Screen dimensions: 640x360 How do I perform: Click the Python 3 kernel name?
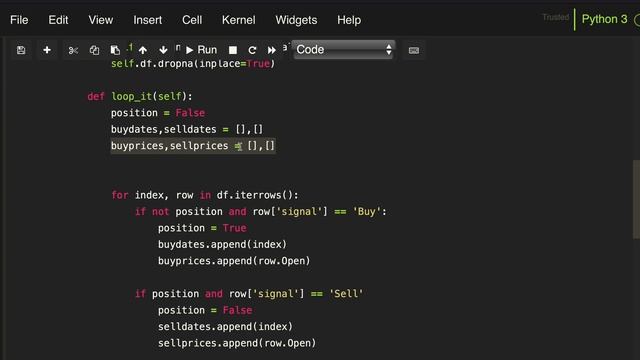coord(604,19)
